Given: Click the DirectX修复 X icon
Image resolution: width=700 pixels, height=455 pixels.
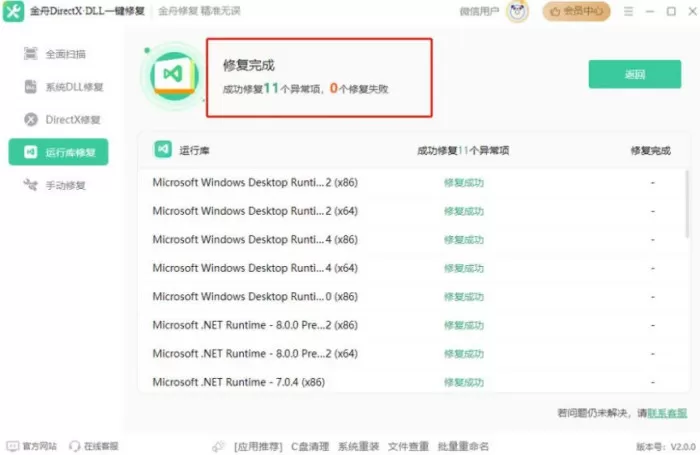Looking at the screenshot, I should (31, 120).
